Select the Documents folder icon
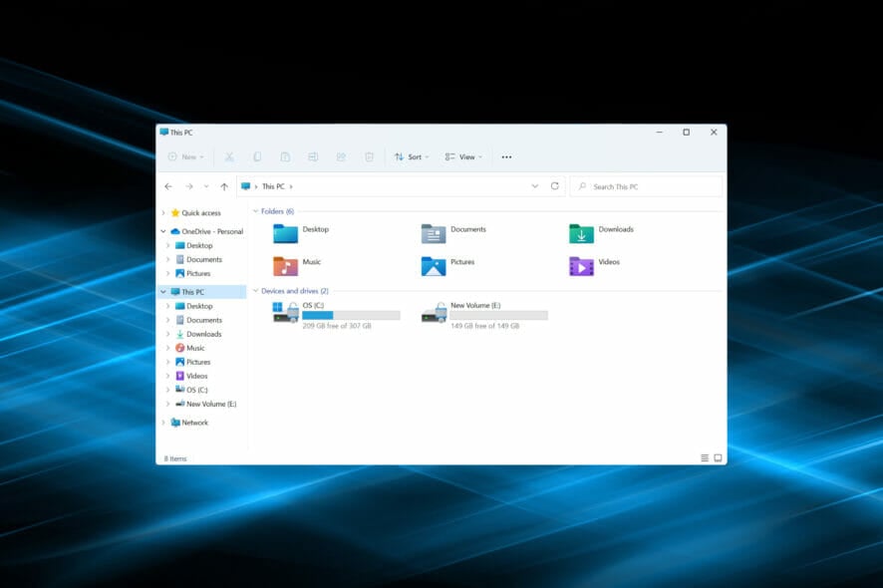 (x=434, y=233)
